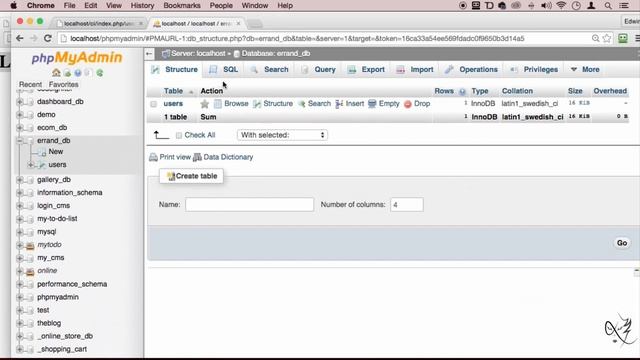Expand the users table node
This screenshot has width=640, height=360.
coord(31,165)
